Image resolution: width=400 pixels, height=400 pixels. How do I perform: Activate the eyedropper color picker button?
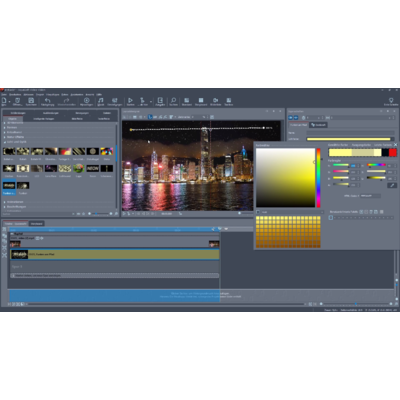pyautogui.click(x=392, y=185)
